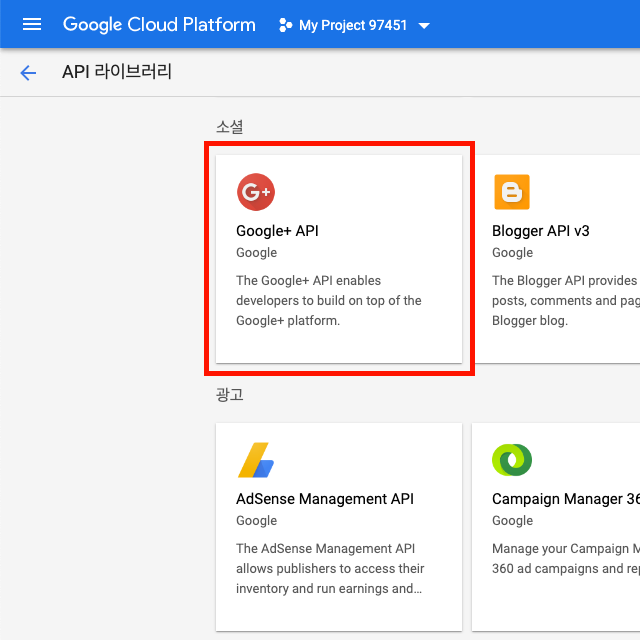This screenshot has height=640, width=640.
Task: Click the back arrow beside API 라이브러리
Action: pos(28,73)
